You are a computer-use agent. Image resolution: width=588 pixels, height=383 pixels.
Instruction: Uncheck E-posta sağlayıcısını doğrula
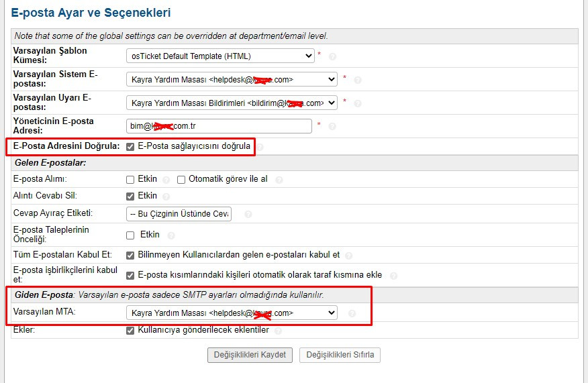tap(130, 146)
